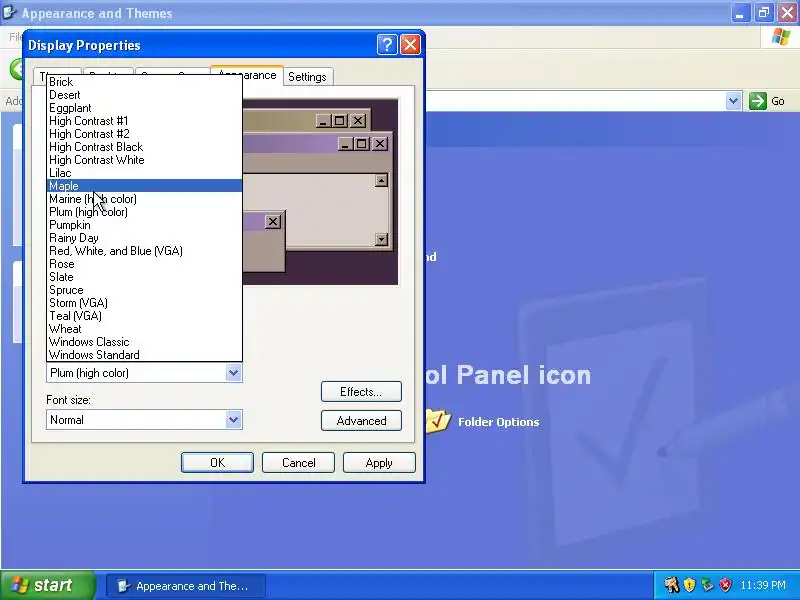Screen dimensions: 800x600
Task: Click preview scrollbar up arrow
Action: 381,181
